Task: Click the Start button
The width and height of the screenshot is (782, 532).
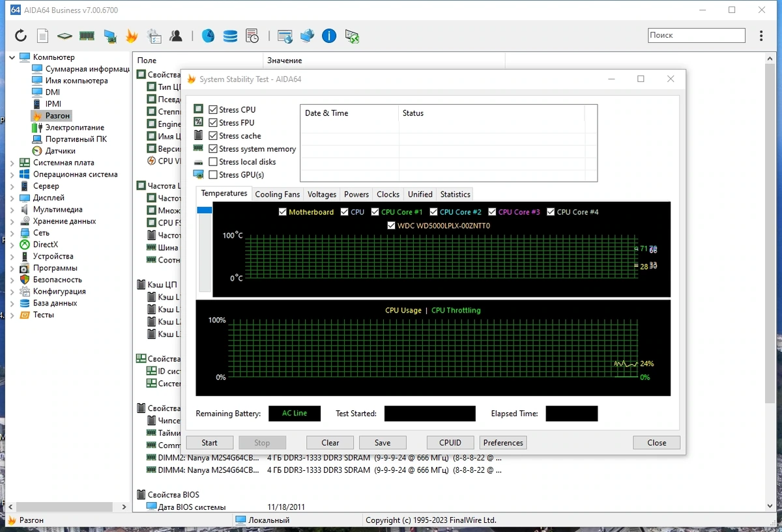Action: point(210,443)
